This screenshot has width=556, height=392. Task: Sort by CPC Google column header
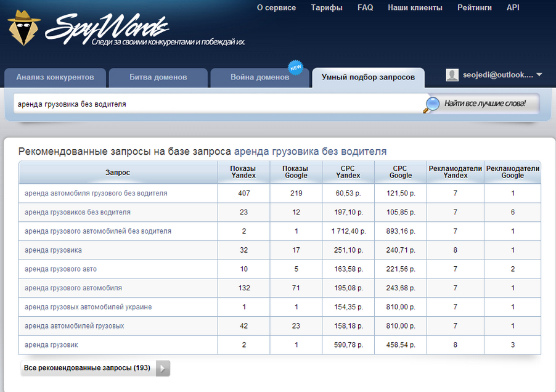click(400, 172)
